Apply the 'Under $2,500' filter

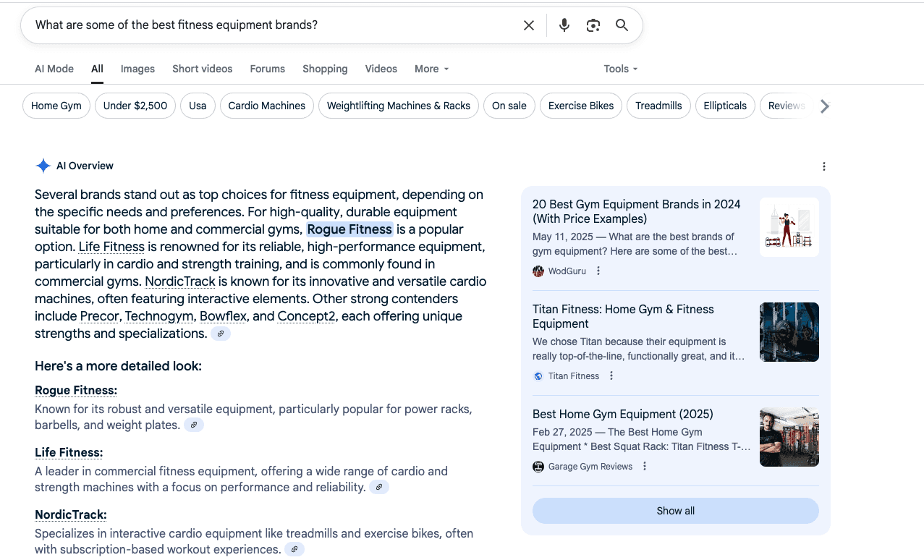(x=135, y=106)
